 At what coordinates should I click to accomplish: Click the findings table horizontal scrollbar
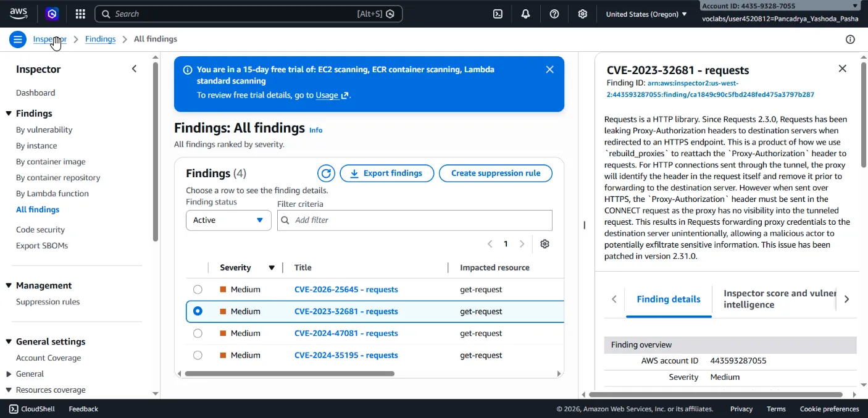[x=290, y=374]
